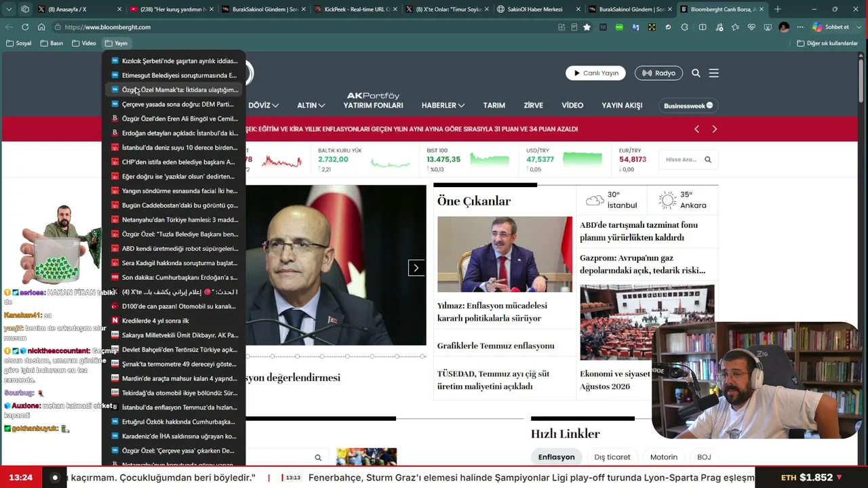Open the reading view icon in address bar
Screen dimensions: 868x488
[574, 27]
